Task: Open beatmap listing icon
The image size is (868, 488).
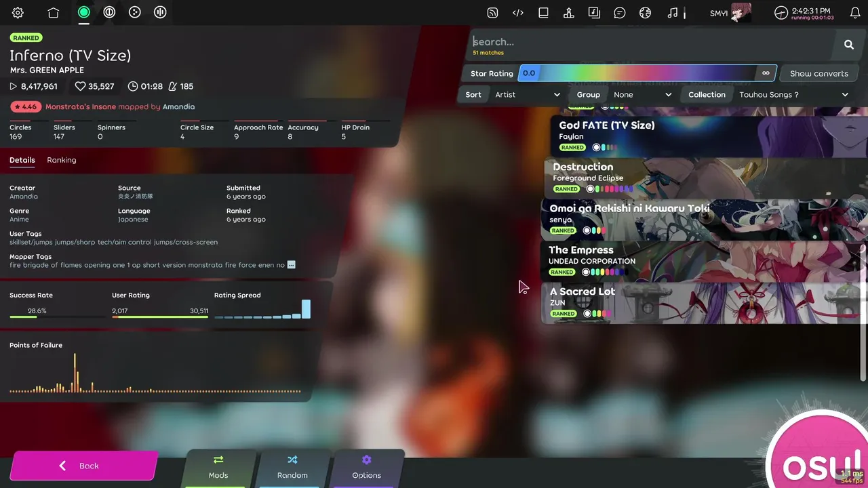Action: [543, 12]
